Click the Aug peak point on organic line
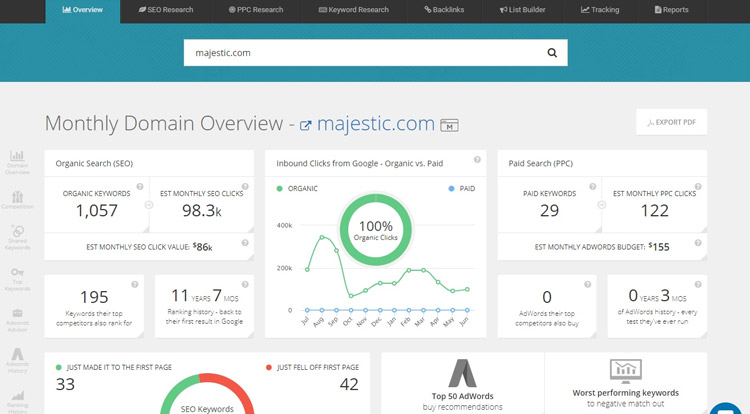This screenshot has height=414, width=750. 322,237
